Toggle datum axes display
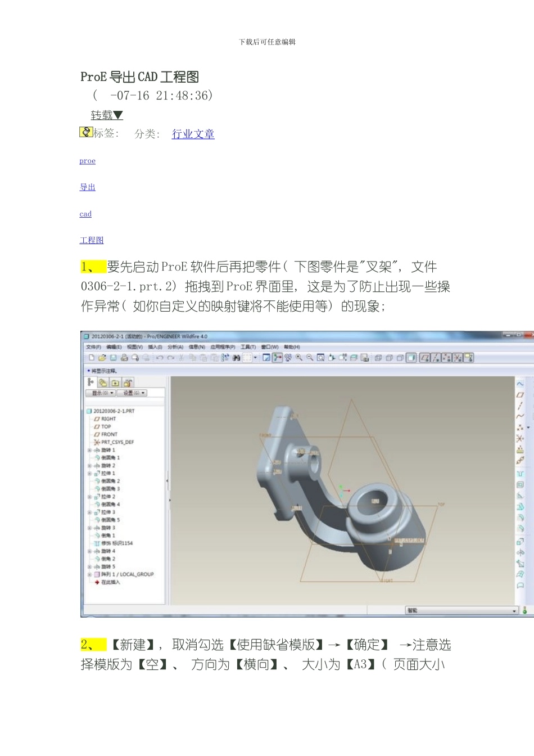 click(436, 357)
